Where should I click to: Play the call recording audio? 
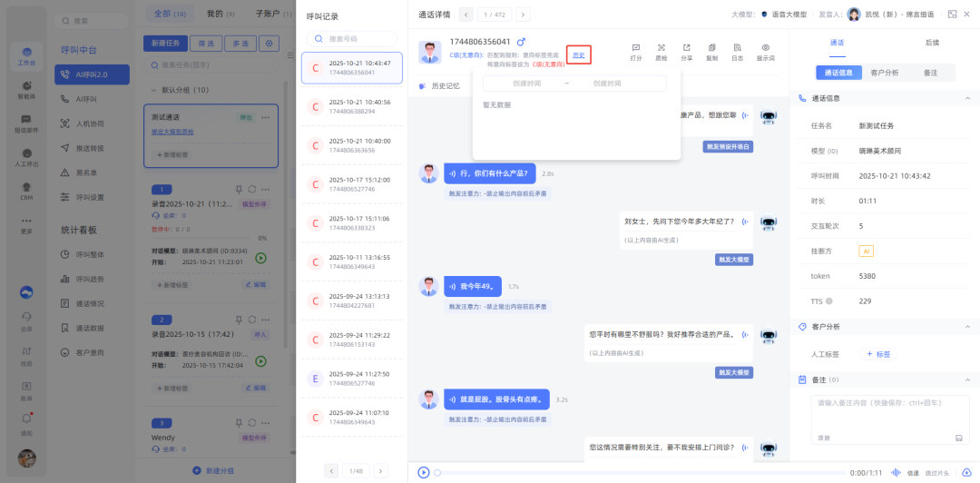point(423,472)
